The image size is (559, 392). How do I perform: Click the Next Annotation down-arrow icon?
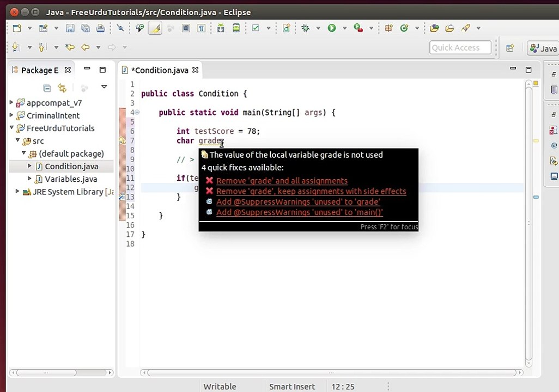pos(16,47)
